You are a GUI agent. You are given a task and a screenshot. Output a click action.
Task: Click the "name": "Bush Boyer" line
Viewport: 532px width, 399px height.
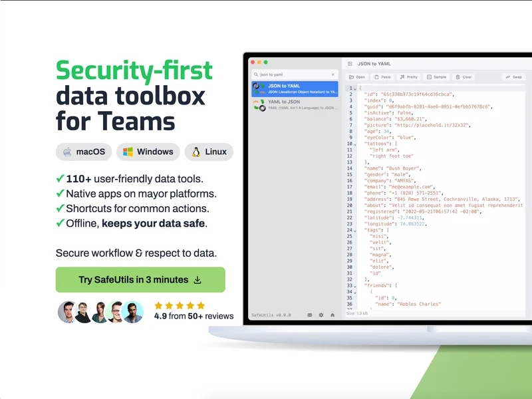(x=393, y=168)
